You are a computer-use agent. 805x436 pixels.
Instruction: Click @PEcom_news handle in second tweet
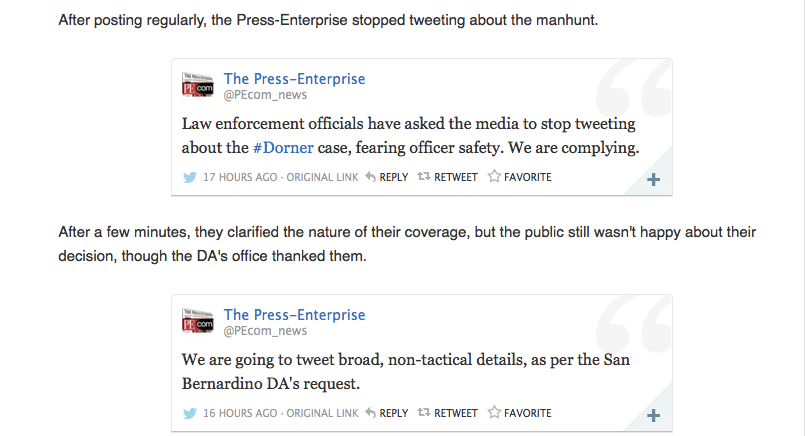[x=265, y=331]
